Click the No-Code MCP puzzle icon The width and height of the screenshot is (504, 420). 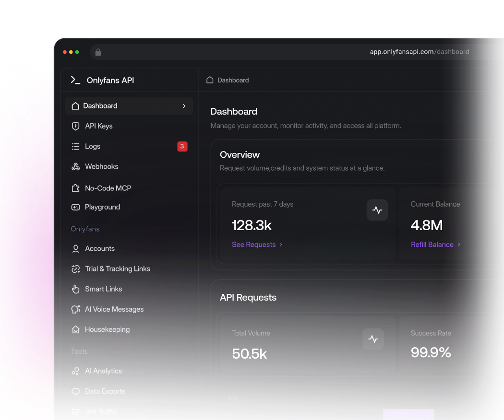click(x=75, y=188)
